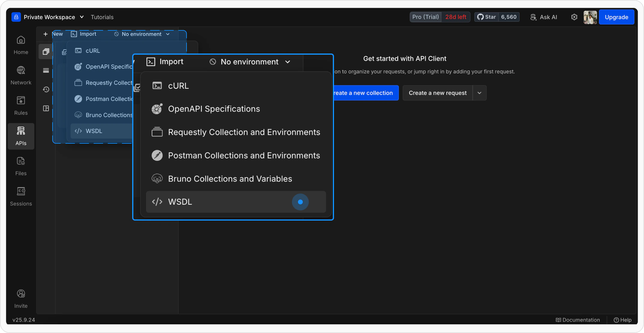Choose Postman Collections and Environments import option

point(244,155)
